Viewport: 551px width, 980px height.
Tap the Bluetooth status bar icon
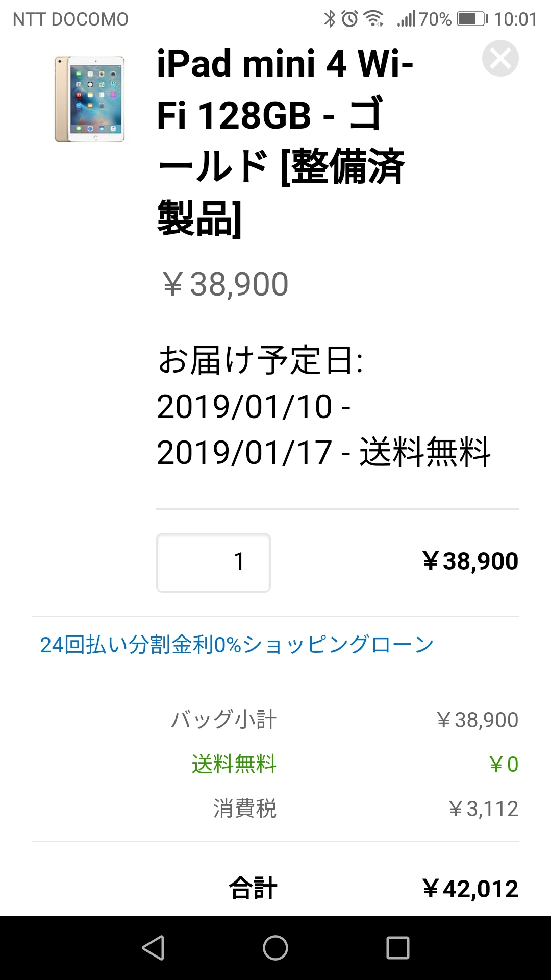pyautogui.click(x=330, y=19)
